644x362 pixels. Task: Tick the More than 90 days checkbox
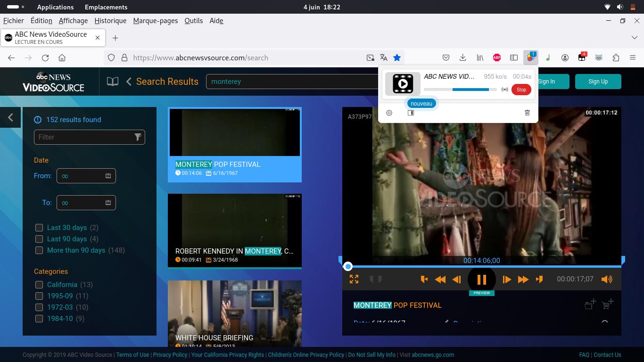click(39, 250)
